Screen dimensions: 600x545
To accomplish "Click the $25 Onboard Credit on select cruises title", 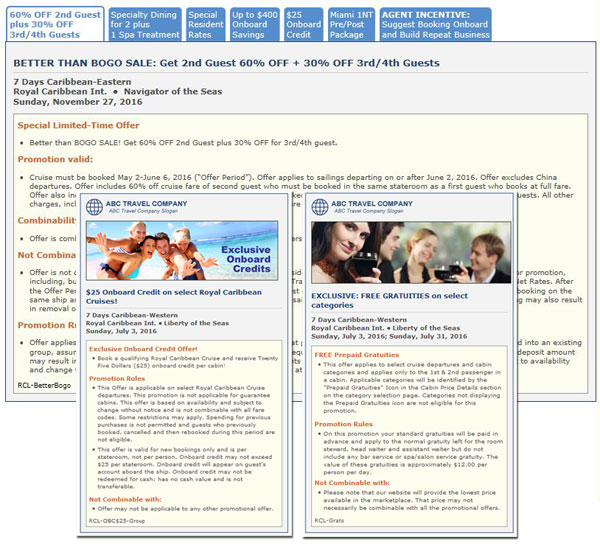I will (x=174, y=296).
